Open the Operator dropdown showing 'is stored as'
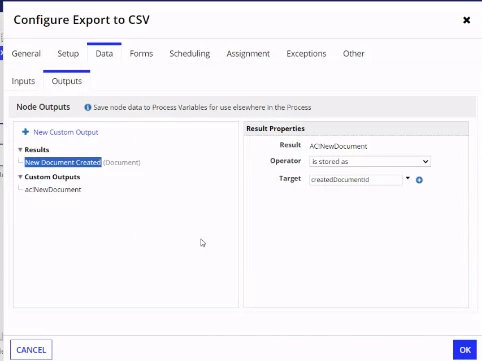This screenshot has height=361, width=482. tap(370, 161)
